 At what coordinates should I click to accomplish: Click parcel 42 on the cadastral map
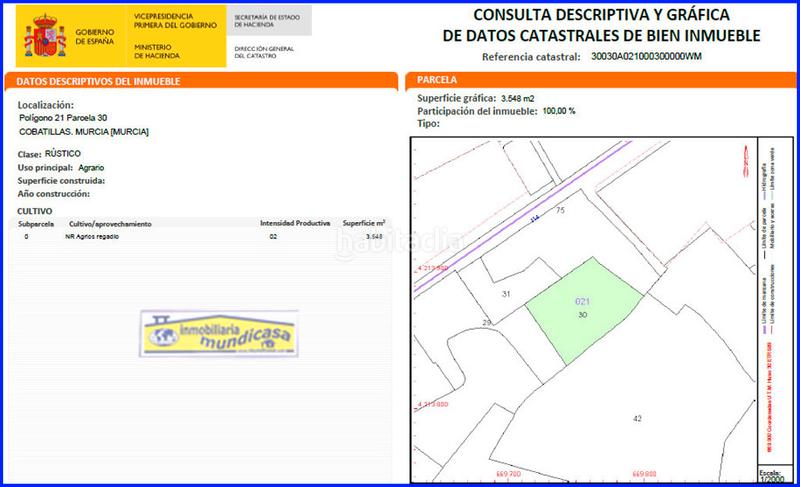[x=637, y=418]
